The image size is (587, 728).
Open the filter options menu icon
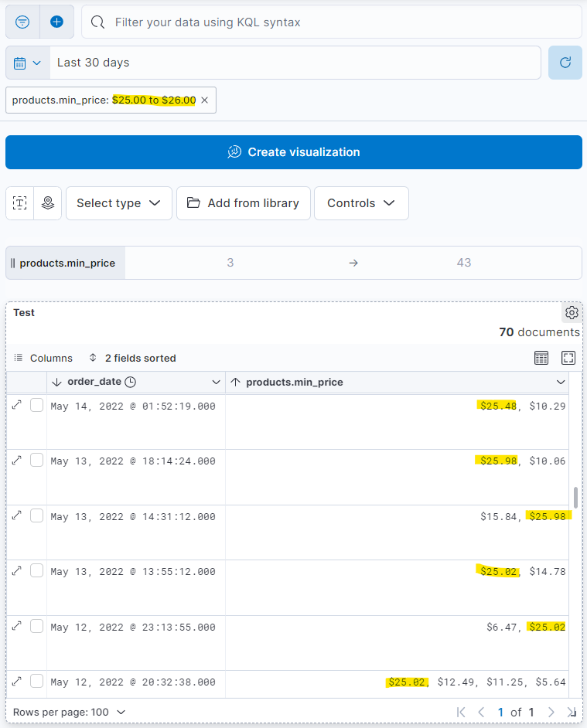tap(22, 22)
